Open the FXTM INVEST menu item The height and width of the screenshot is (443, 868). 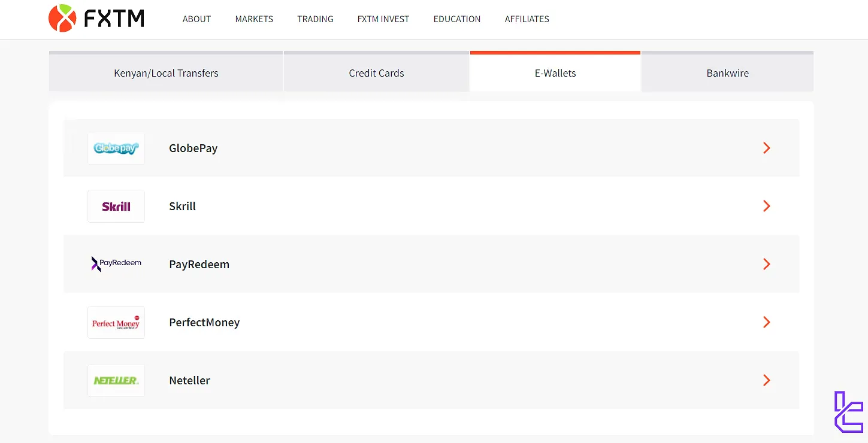pyautogui.click(x=383, y=19)
